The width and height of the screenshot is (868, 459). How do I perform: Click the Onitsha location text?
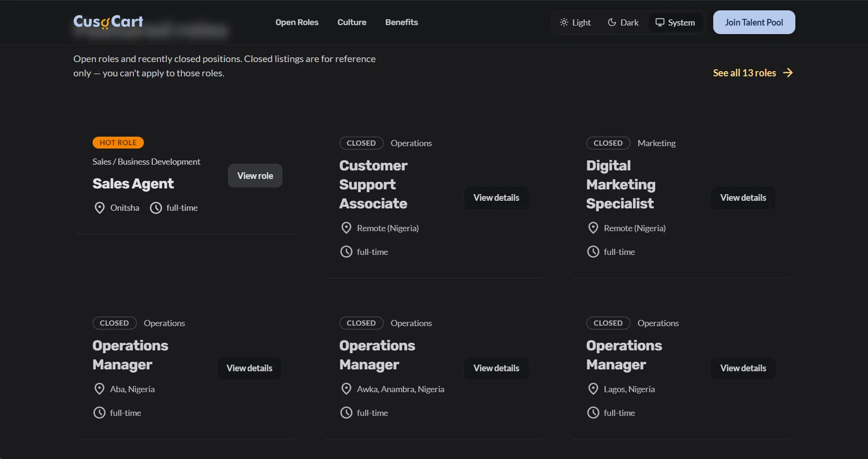pos(125,208)
